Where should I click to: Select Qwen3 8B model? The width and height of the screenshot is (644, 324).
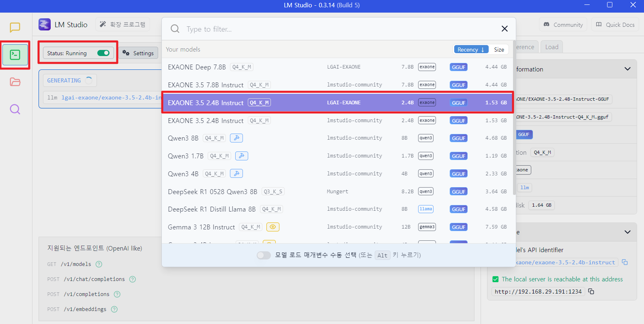(x=337, y=138)
